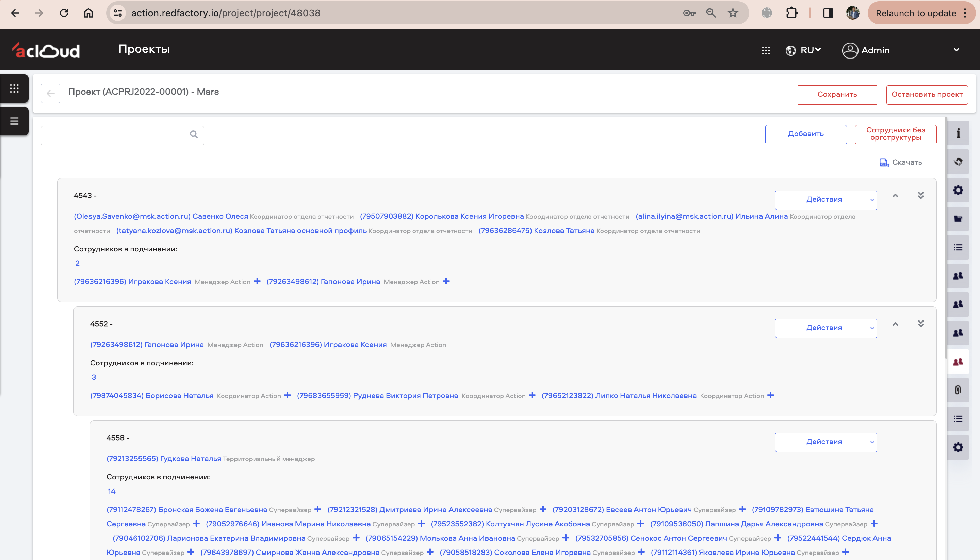Open the browser extensions puzzle icon
The width and height of the screenshot is (980, 560).
[792, 13]
